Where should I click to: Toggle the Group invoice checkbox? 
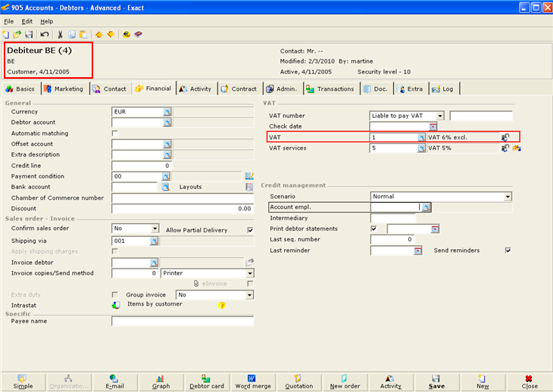[115, 294]
